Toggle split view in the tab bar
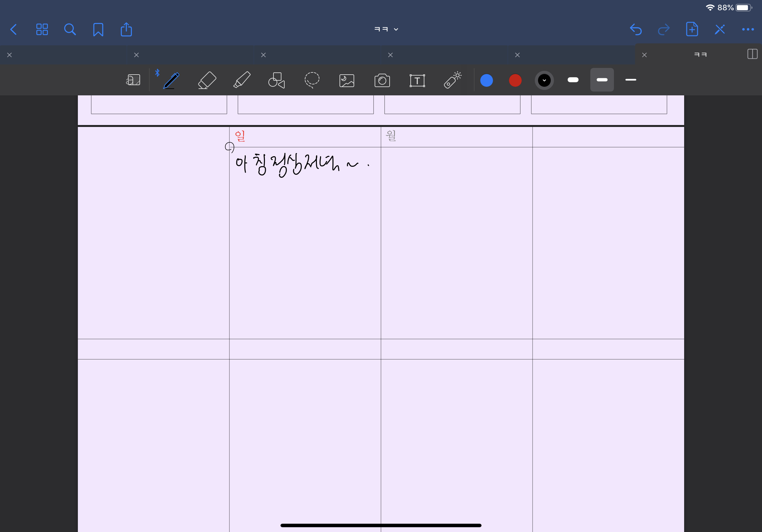 click(x=752, y=54)
